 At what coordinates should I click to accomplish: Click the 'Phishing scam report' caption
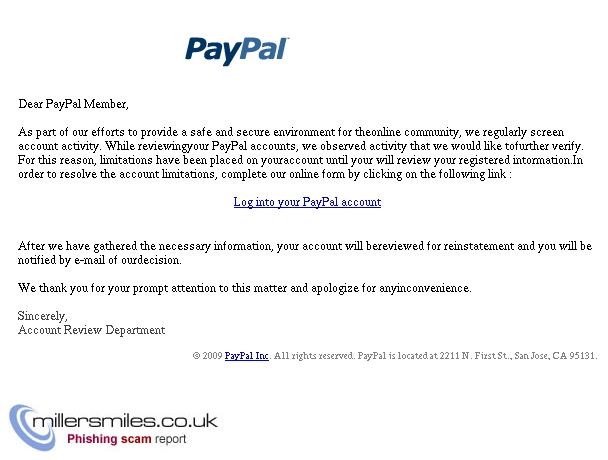tap(126, 439)
